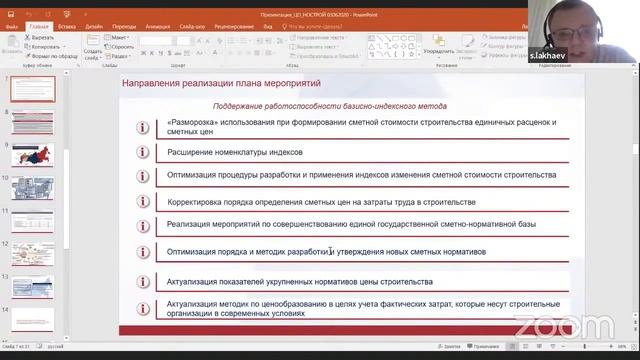Image resolution: width=640 pixels, height=360 pixels.
Task: Select triangle shape in shapes gallery
Action: tap(372, 46)
